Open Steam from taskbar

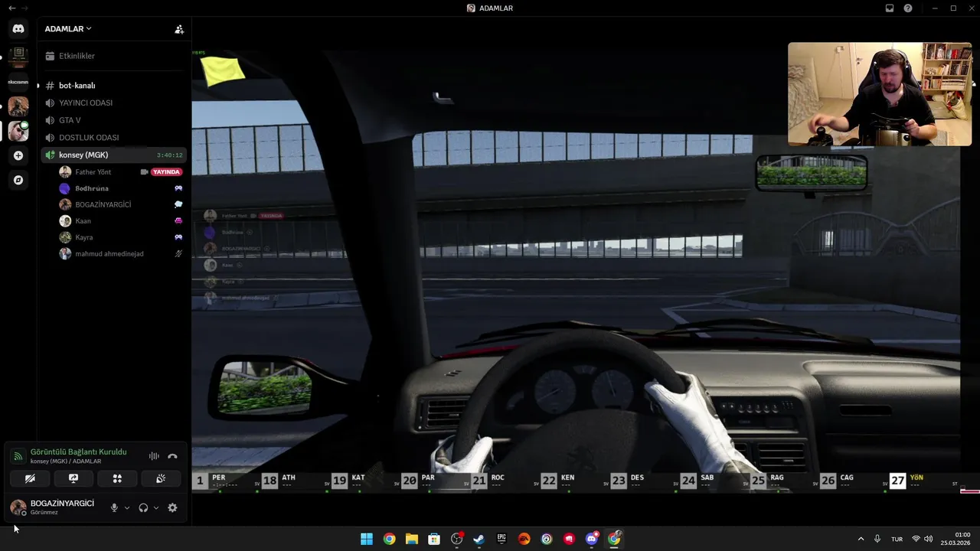coord(479,539)
